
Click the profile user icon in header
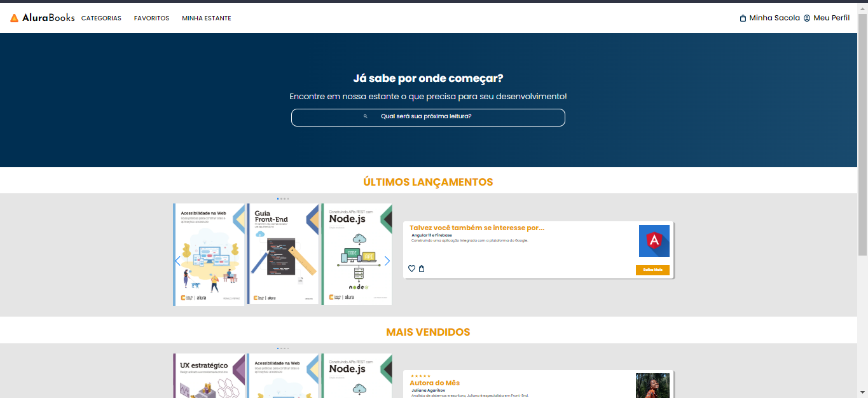[x=807, y=18]
